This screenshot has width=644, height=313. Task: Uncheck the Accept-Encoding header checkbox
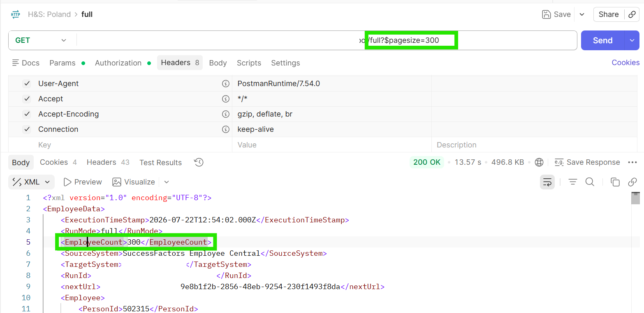[x=27, y=114]
